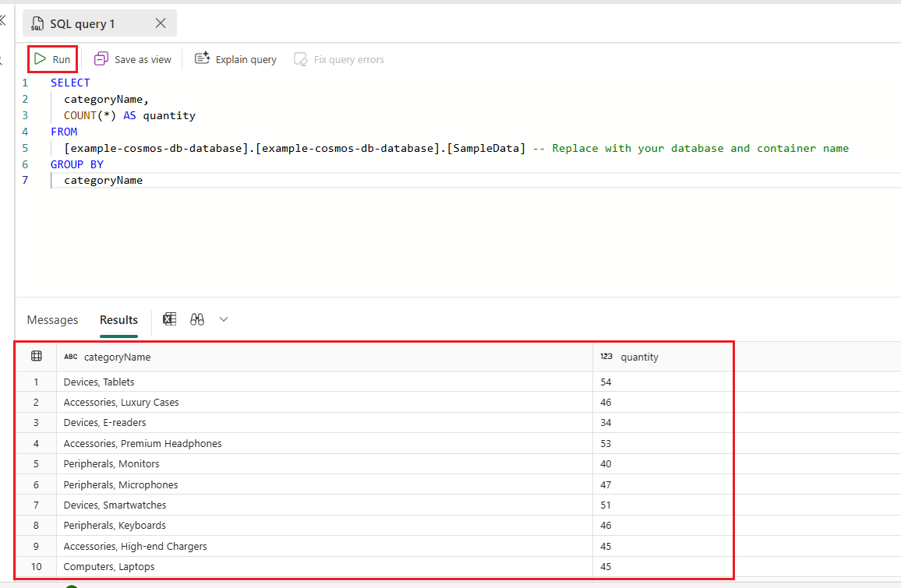Click the table grid icon in results header
Image resolution: width=901 pixels, height=588 pixels.
[36, 356]
